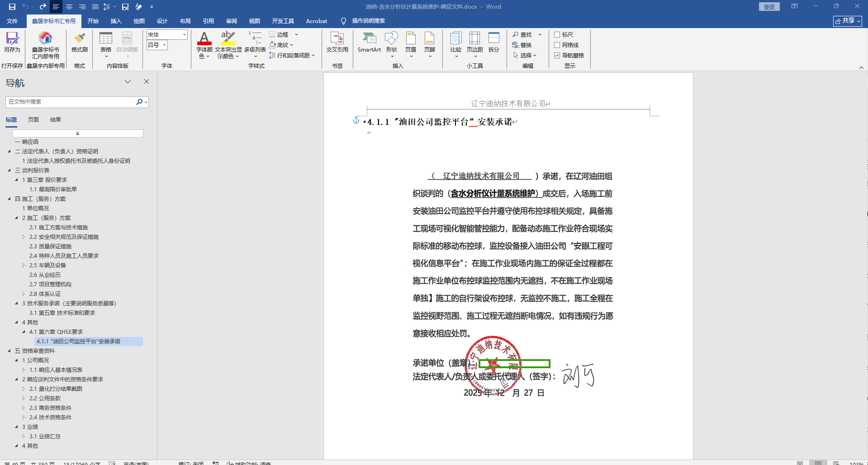The width and height of the screenshot is (868, 465).
Task: Go to heading 2.3 质量保证措施
Action: (x=51, y=247)
